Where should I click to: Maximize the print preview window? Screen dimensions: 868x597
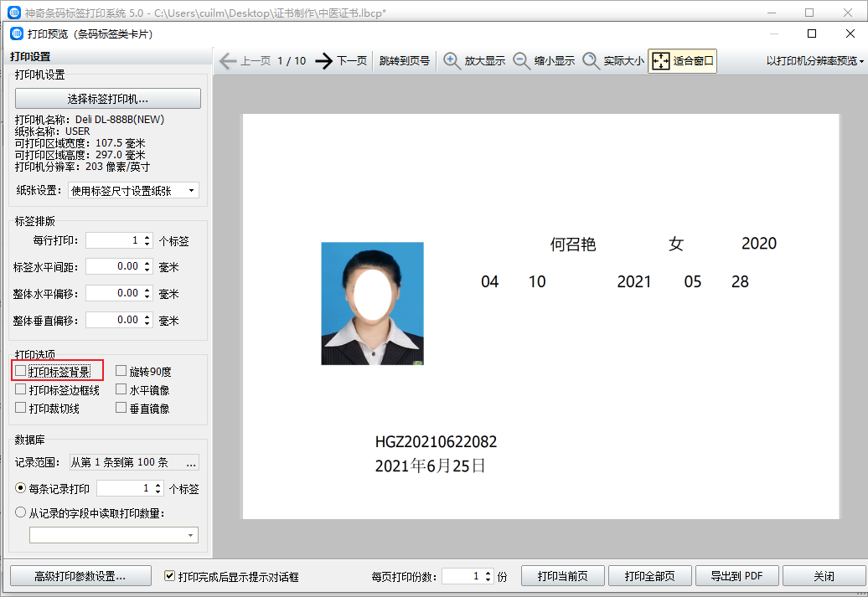tap(812, 33)
